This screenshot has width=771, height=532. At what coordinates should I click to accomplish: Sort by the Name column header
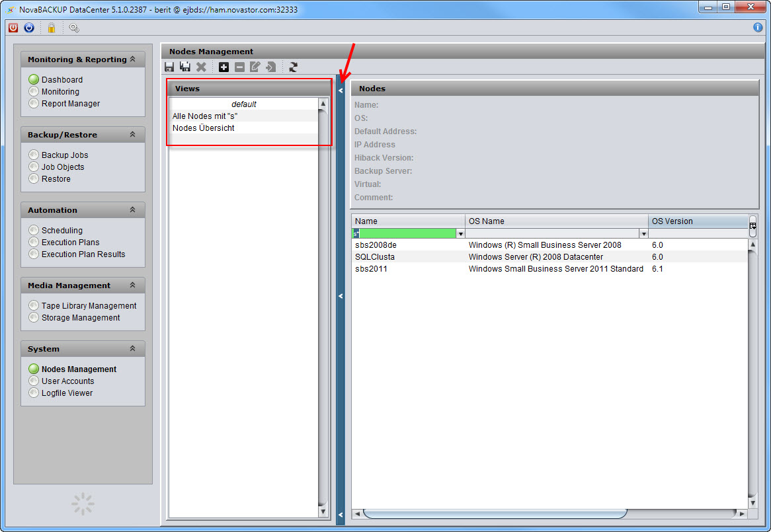(x=408, y=221)
